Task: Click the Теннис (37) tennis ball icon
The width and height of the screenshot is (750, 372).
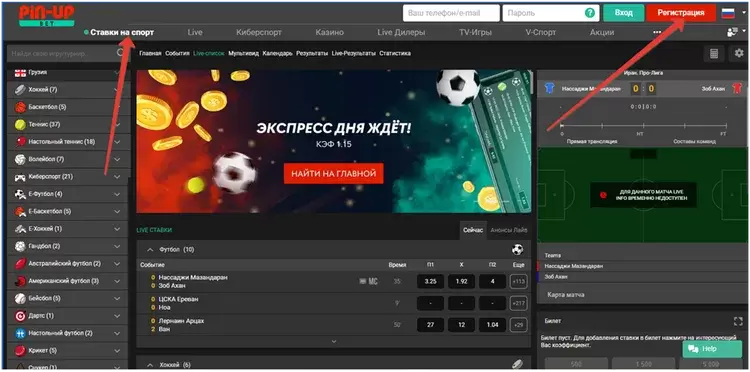Action: click(20, 124)
